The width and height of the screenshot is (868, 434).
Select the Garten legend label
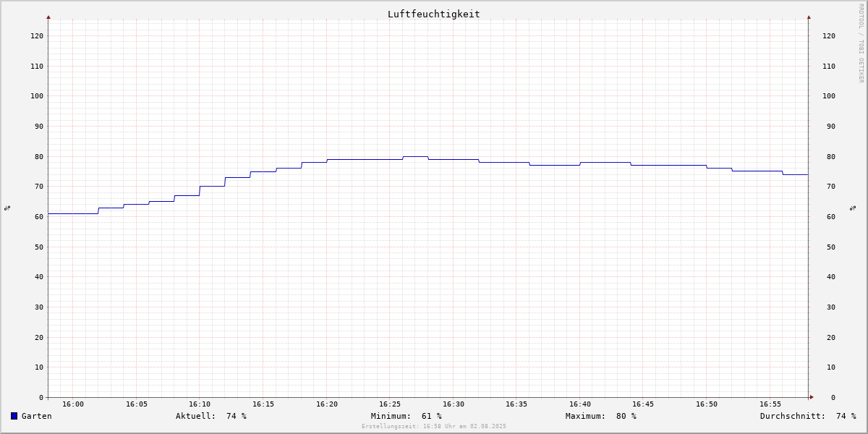[x=36, y=416]
